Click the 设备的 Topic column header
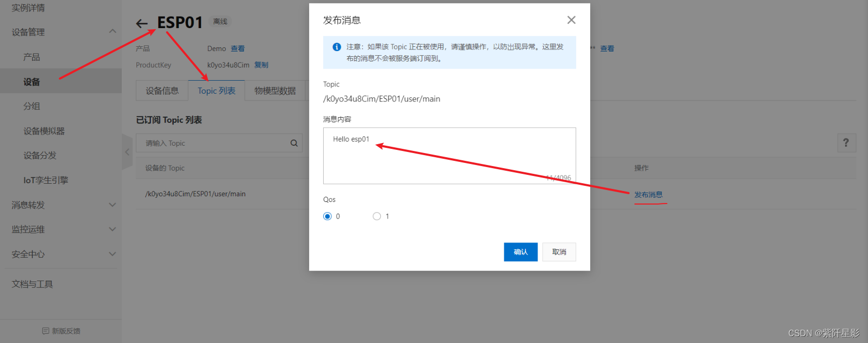The width and height of the screenshot is (868, 343). [x=165, y=168]
